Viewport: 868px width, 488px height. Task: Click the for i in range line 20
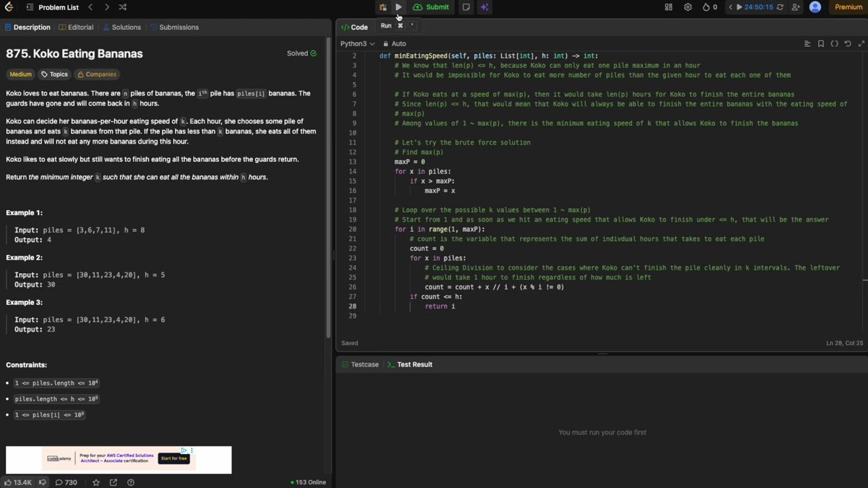(x=439, y=229)
